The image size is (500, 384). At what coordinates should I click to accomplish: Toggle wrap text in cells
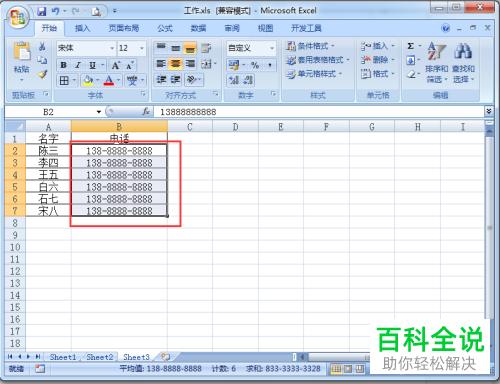tap(206, 48)
